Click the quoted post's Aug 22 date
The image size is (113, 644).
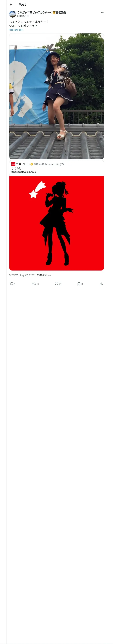[60, 164]
